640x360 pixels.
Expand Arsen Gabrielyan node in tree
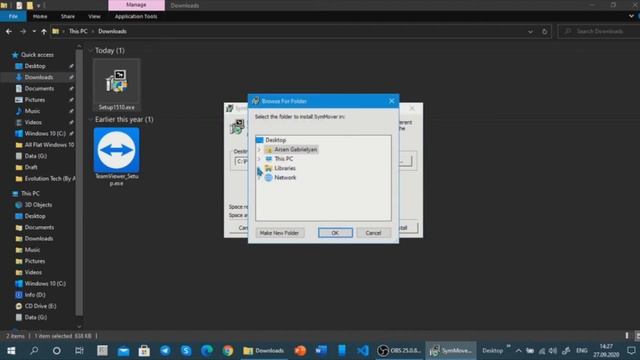[259, 150]
